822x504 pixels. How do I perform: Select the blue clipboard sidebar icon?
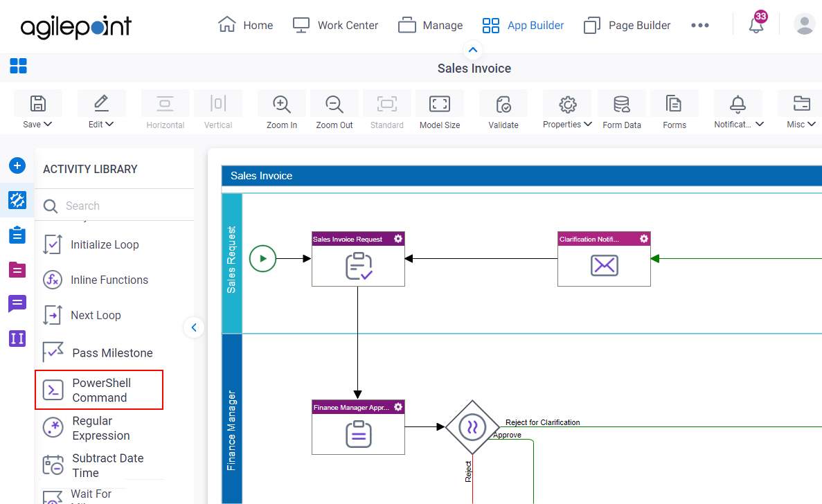17,235
